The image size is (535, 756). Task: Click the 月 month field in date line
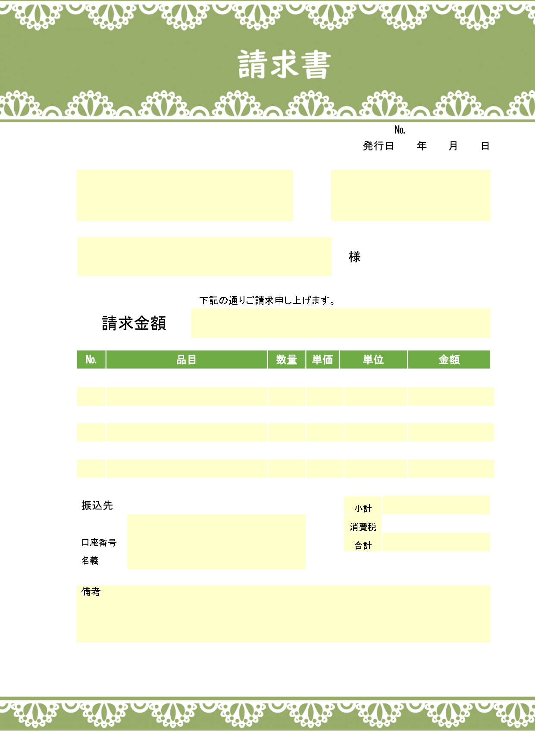point(453,146)
